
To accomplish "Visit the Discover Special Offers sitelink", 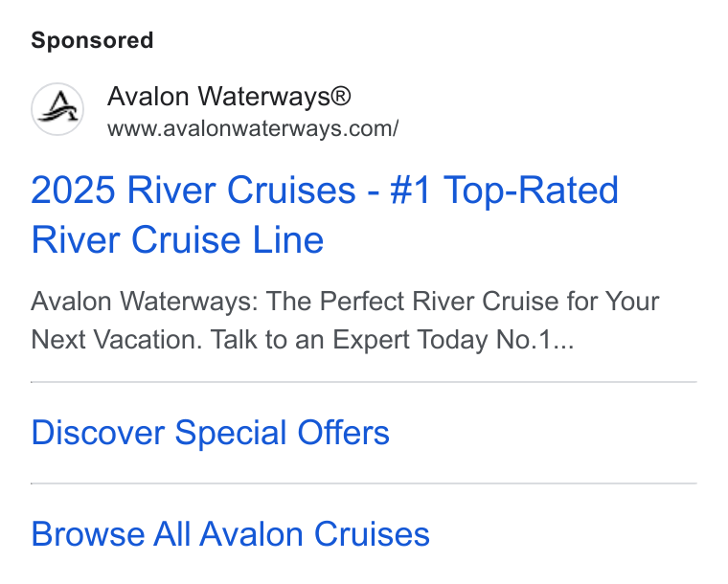I will (211, 433).
